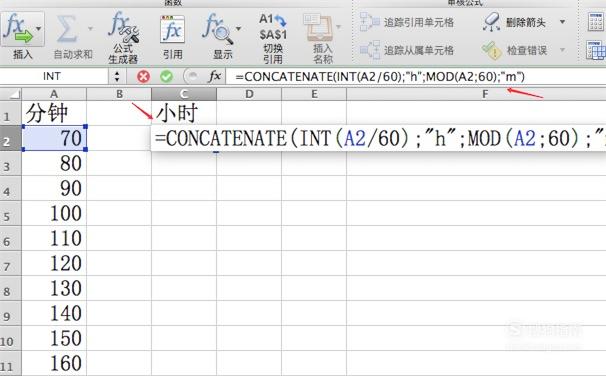Select row 9 header
The image size is (606, 376).
(x=11, y=313)
